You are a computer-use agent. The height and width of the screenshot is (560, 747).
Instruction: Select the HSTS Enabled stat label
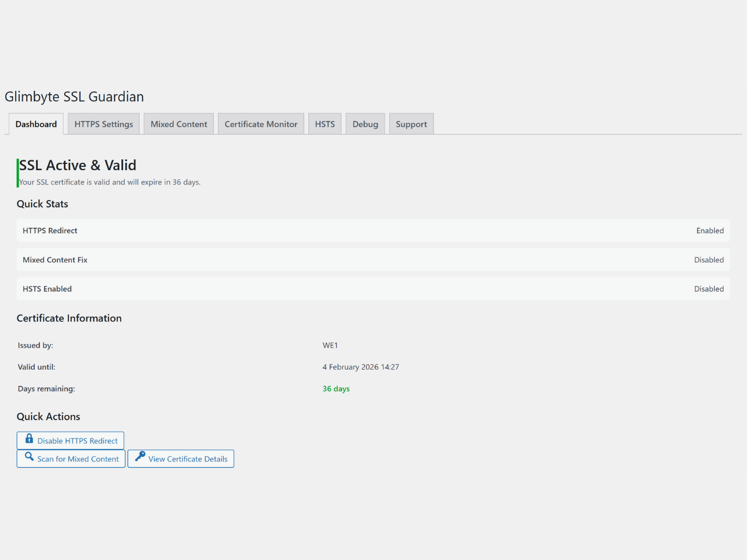[47, 289]
